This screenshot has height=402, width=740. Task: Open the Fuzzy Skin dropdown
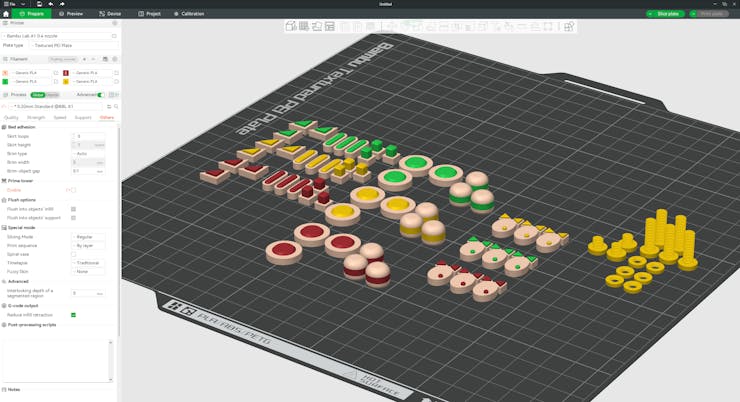[88, 272]
